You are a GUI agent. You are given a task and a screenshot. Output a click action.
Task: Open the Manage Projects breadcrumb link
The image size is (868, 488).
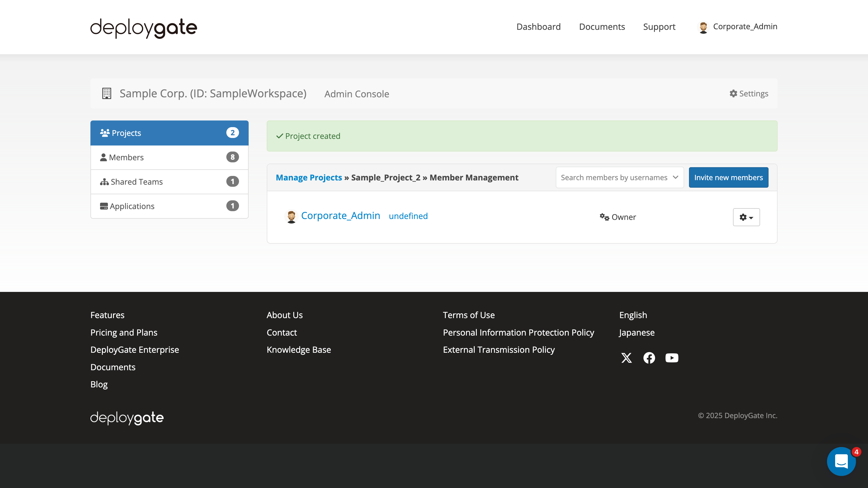309,177
